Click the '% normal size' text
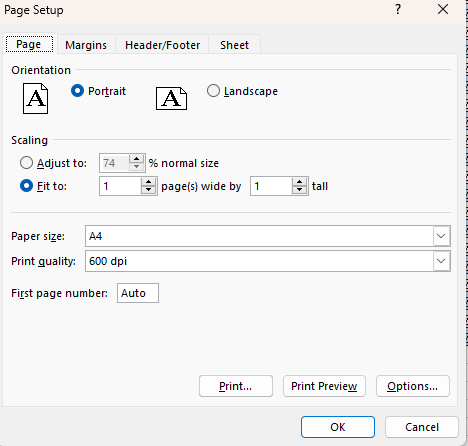Screen dimensions: 468x446 (x=184, y=163)
